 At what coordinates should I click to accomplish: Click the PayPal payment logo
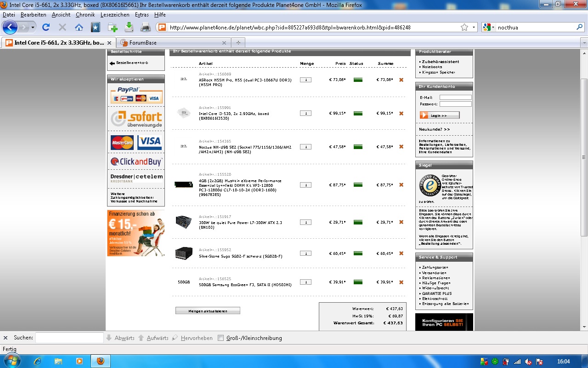click(x=136, y=95)
